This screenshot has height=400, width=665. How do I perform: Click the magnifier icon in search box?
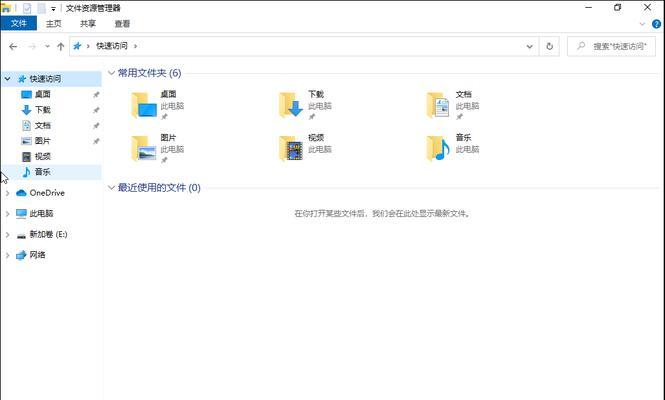tap(581, 46)
